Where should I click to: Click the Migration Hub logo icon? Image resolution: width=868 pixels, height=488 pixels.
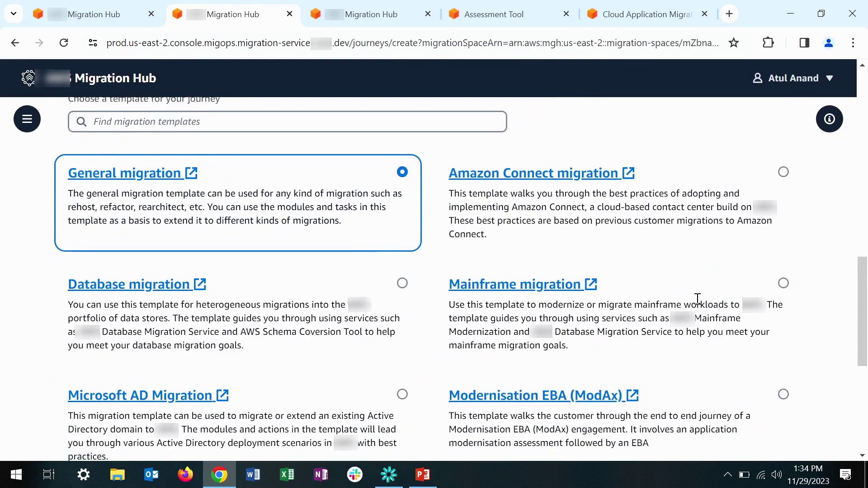[x=28, y=78]
